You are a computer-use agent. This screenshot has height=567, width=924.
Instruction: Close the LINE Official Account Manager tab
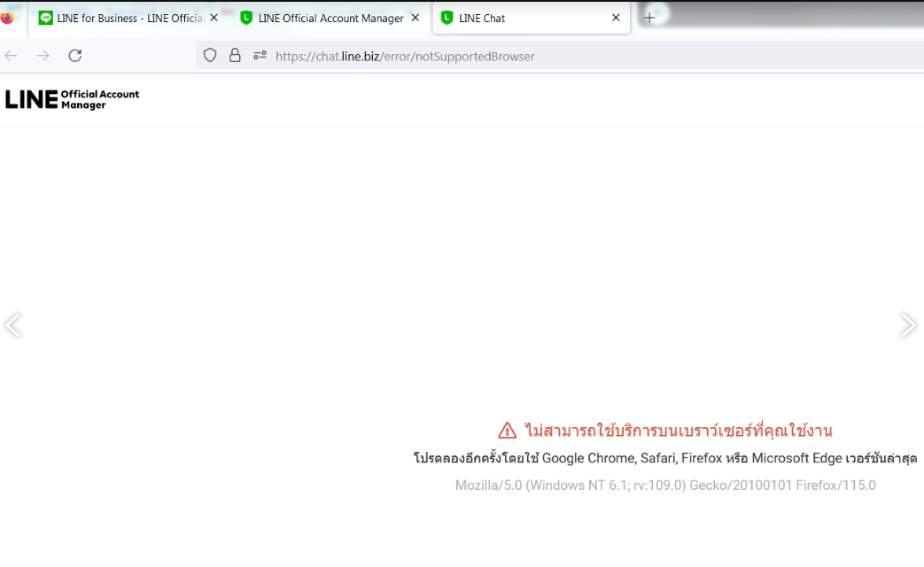coord(415,19)
